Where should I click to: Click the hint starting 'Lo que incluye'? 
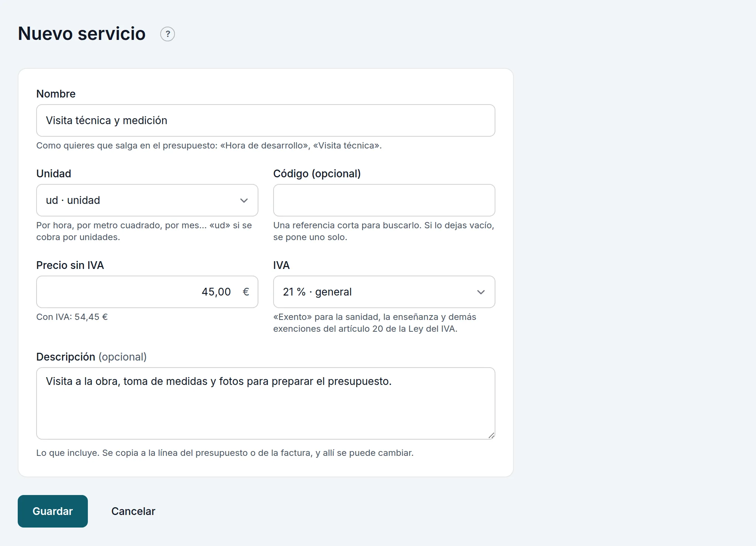click(x=225, y=453)
